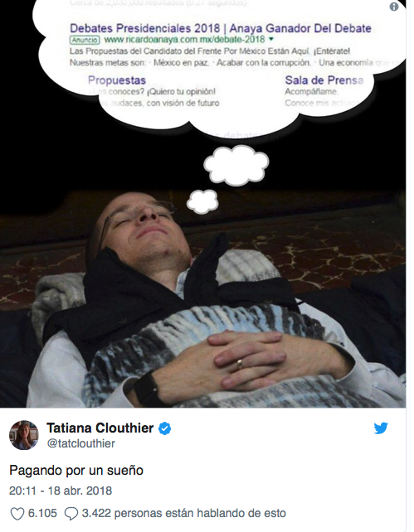
Task: Click the ricardoanaya.com.mx URL dropdown arrow
Action: pyautogui.click(x=271, y=39)
